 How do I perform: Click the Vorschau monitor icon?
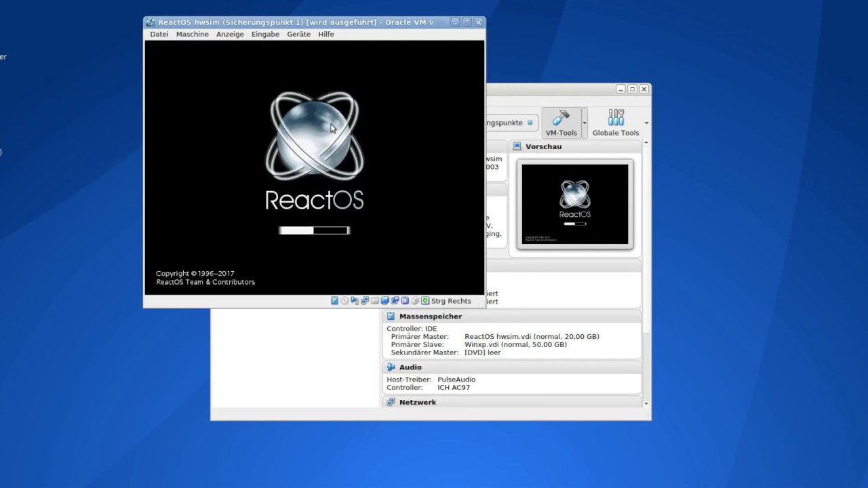tap(517, 146)
